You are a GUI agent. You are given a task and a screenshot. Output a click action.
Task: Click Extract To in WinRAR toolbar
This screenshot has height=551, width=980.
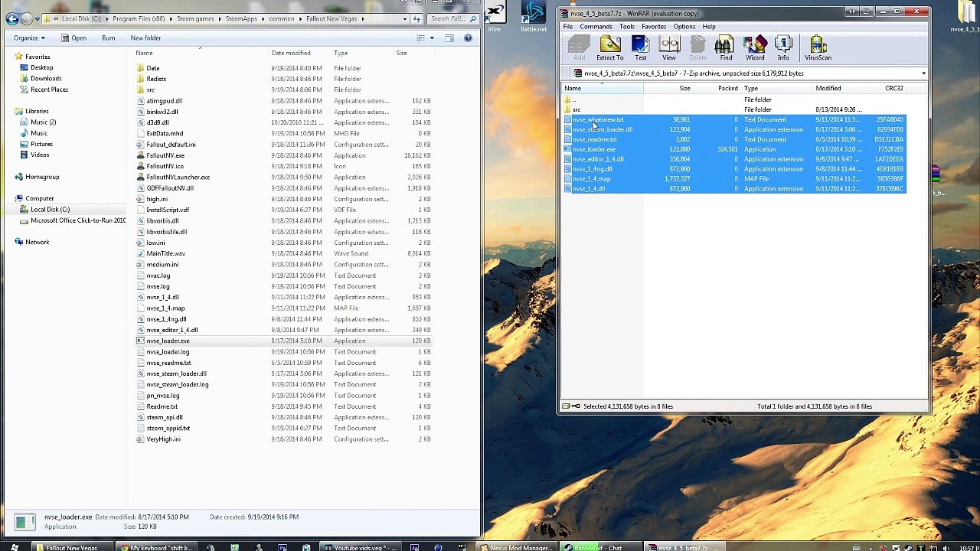point(609,47)
